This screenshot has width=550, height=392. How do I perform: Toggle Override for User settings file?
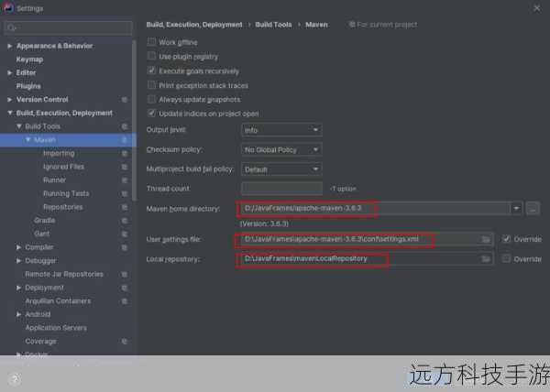tap(506, 239)
